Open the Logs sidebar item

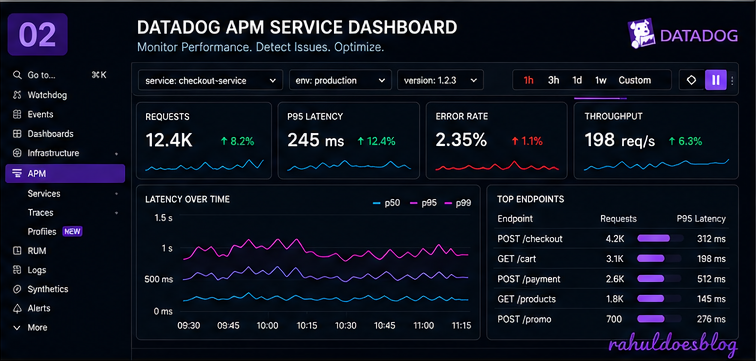[37, 270]
